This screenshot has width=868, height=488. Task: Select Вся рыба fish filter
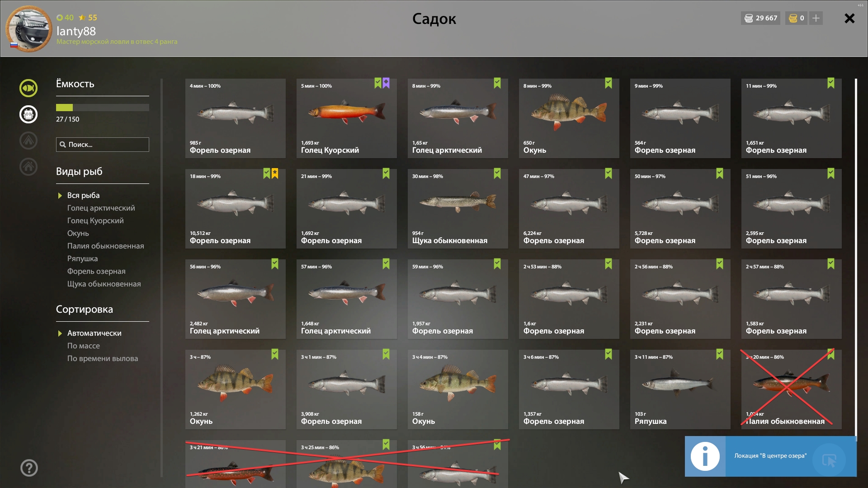click(x=84, y=195)
